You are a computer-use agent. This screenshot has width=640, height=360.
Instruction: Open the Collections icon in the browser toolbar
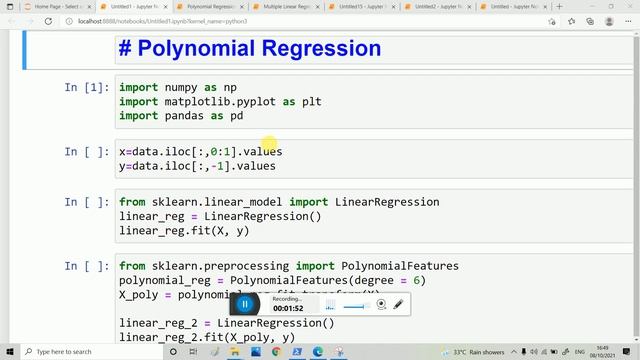coord(590,22)
